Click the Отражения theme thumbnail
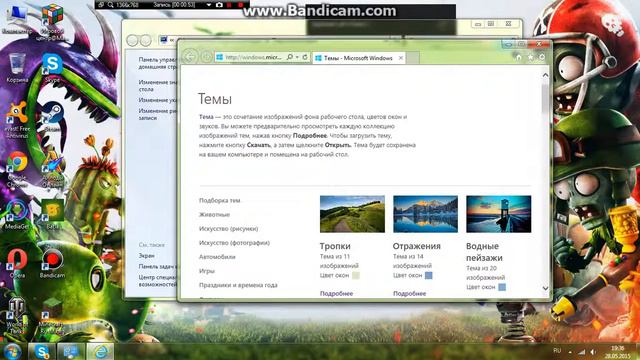Image resolution: width=640 pixels, height=360 pixels. pos(425,214)
